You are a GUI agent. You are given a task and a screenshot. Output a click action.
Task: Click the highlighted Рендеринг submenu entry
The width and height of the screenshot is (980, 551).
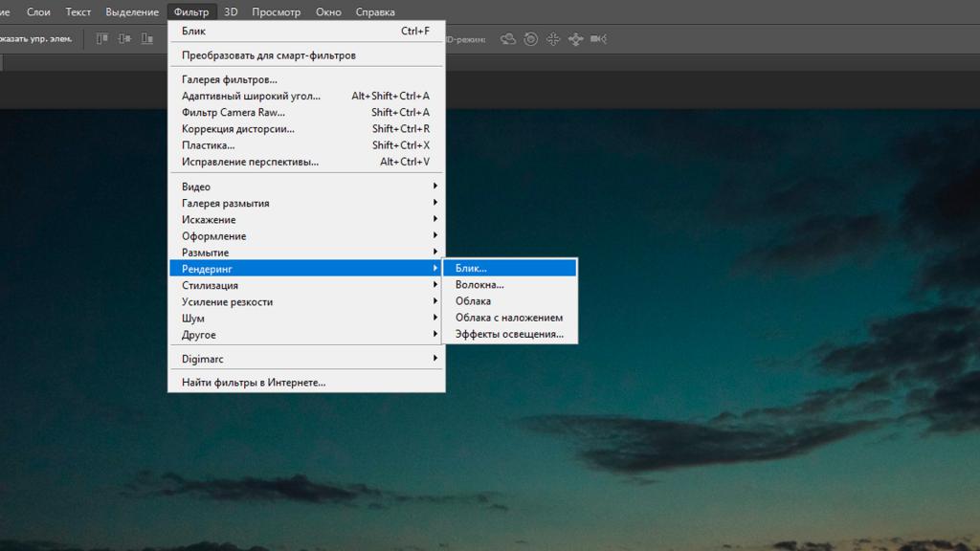[306, 269]
